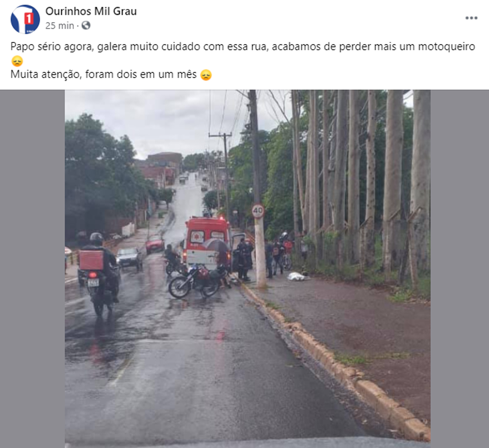Screen dimensions: 489x448
Task: Click the sad emoji after 'um mês'
Action: (206, 74)
